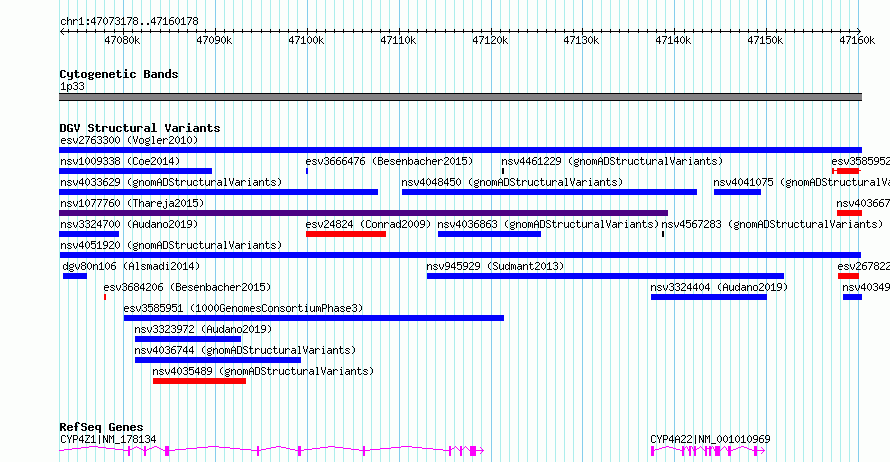
Task: Open esv3684206 (Besenbacher2015) label
Action: (x=187, y=287)
